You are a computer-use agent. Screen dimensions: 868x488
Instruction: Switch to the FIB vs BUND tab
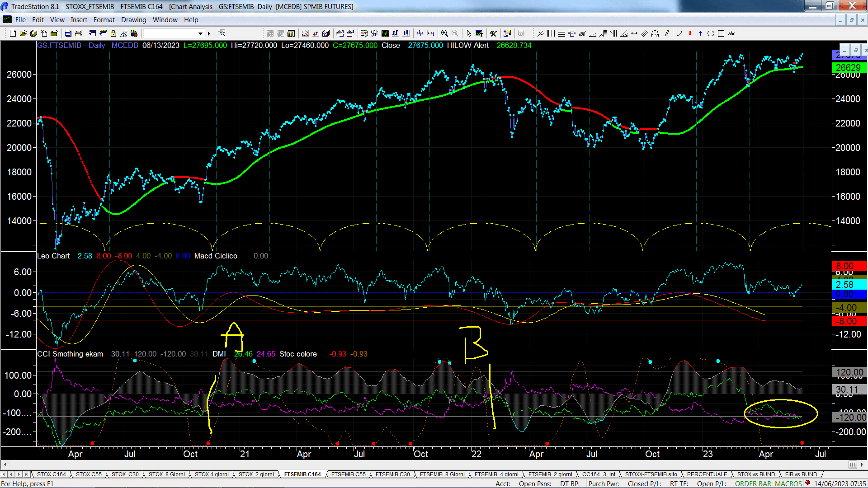point(801,474)
